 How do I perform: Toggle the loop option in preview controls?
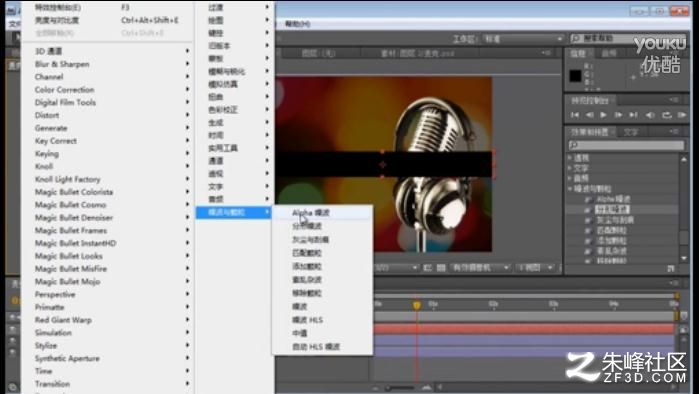(666, 115)
